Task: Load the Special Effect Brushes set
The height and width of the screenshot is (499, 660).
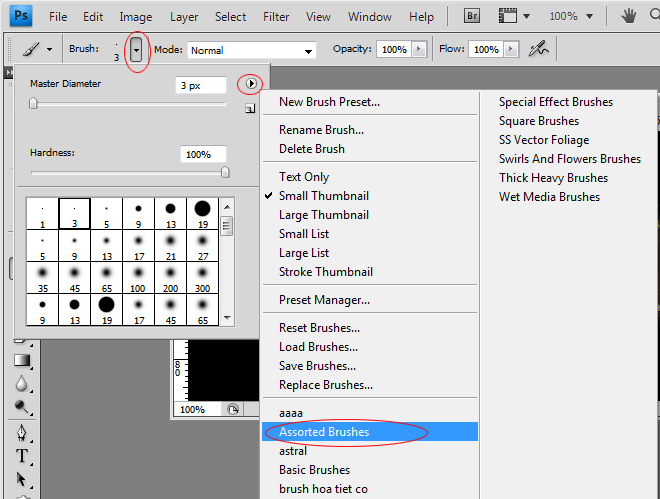Action: [556, 102]
